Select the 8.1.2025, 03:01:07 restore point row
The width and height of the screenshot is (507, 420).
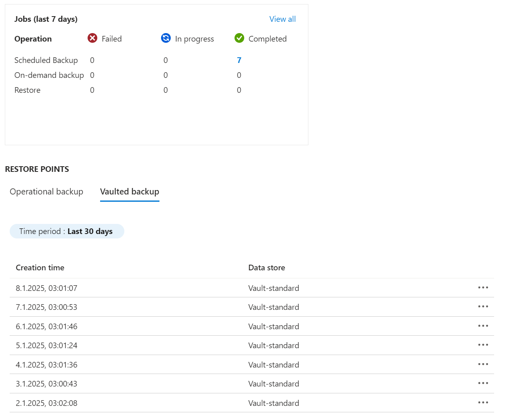(x=46, y=288)
